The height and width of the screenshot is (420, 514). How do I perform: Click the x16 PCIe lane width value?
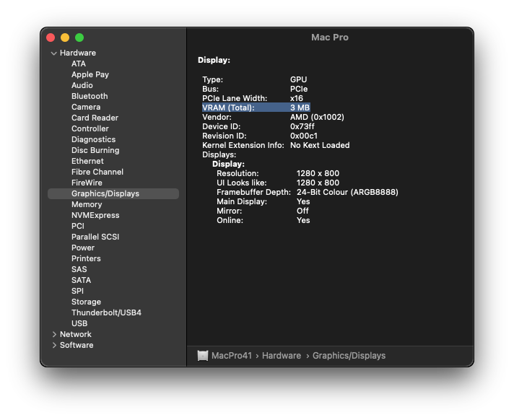click(296, 98)
